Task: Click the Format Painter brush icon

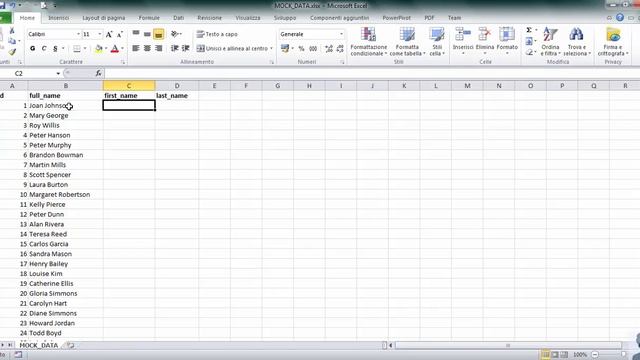Action: point(12,52)
